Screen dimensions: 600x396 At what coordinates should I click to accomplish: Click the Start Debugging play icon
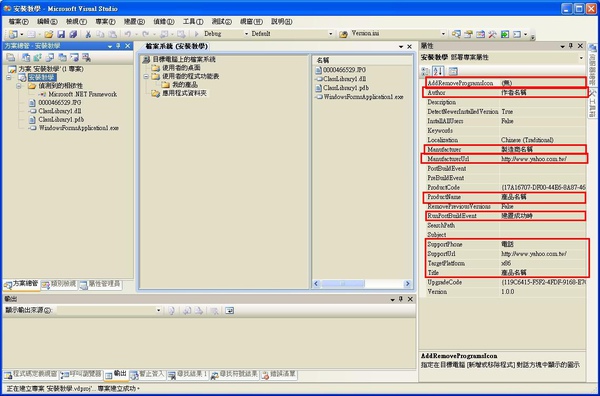[x=197, y=34]
